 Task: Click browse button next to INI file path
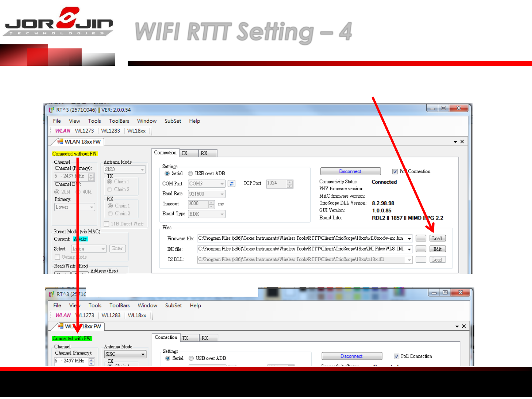click(421, 249)
